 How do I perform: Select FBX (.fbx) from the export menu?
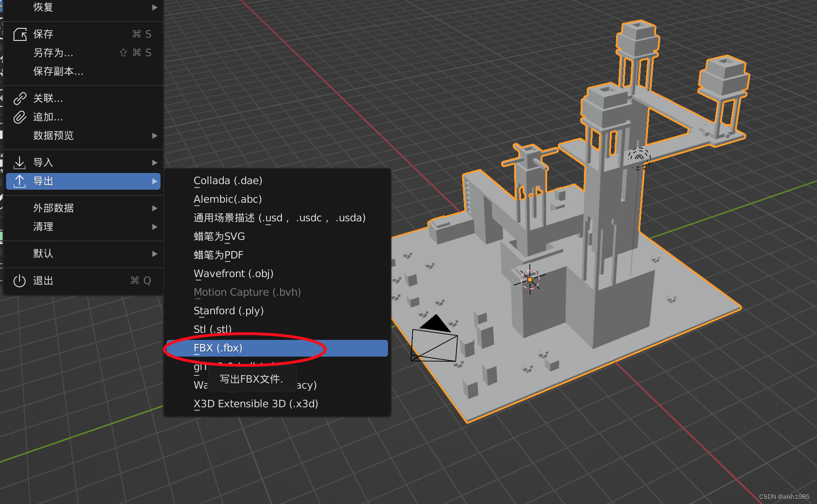coord(218,347)
